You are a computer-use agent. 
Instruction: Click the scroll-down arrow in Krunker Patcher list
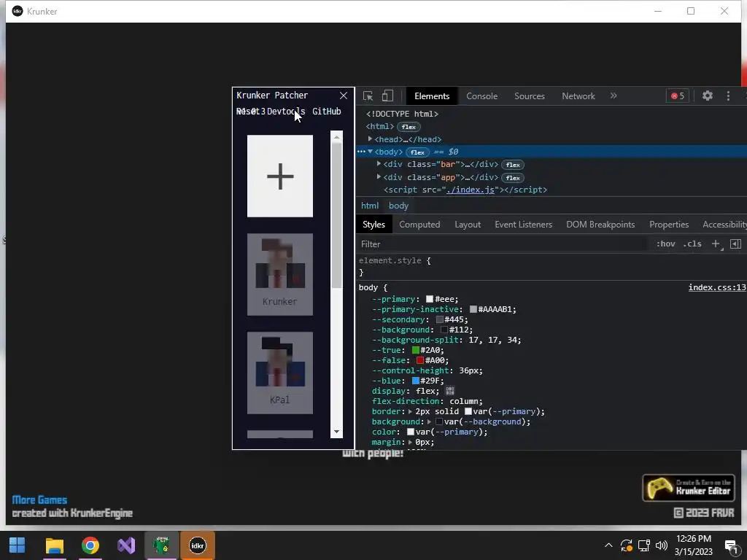tap(337, 432)
